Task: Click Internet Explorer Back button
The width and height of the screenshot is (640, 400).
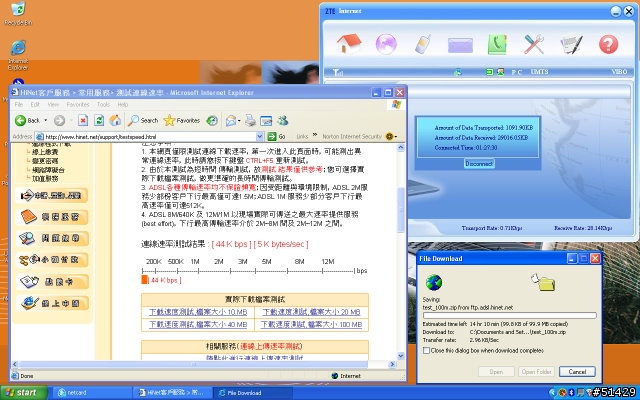Action: click(x=27, y=120)
